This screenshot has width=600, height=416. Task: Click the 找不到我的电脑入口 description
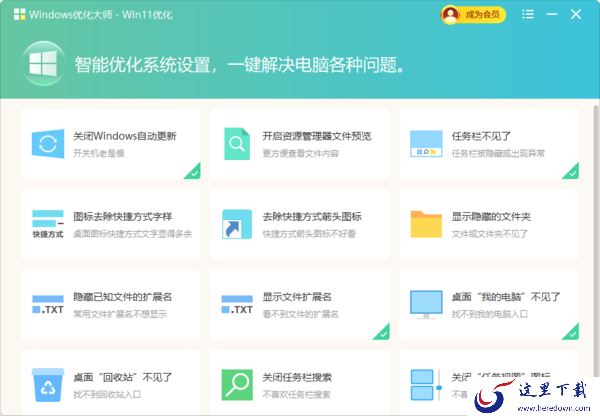[489, 314]
